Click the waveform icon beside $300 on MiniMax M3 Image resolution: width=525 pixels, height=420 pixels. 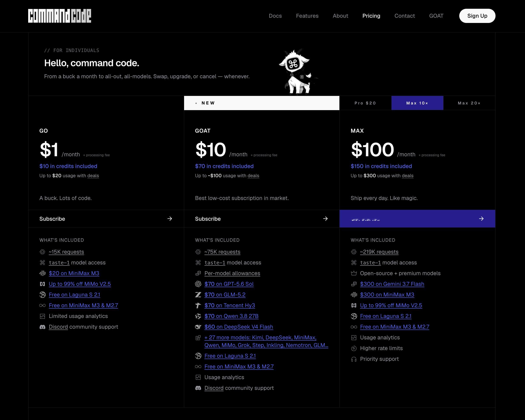(354, 295)
